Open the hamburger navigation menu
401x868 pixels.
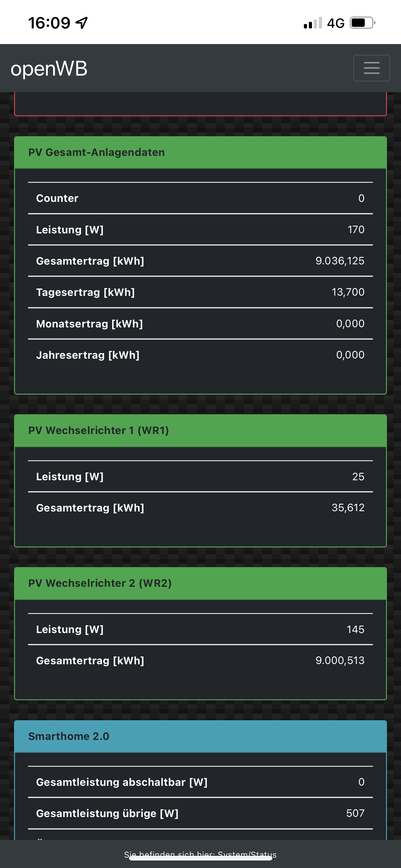click(x=371, y=68)
